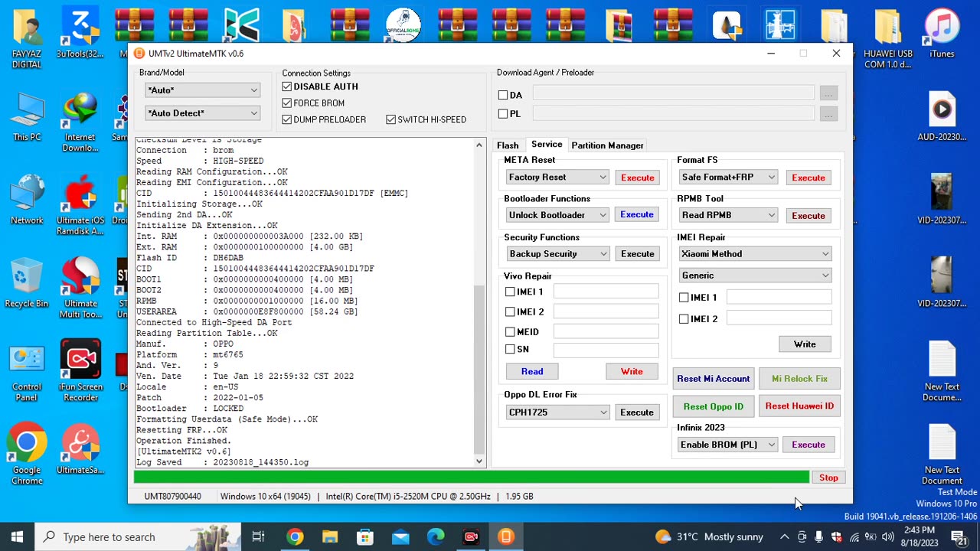Click the Vivo Repair IMEI 2 input field

(x=606, y=311)
